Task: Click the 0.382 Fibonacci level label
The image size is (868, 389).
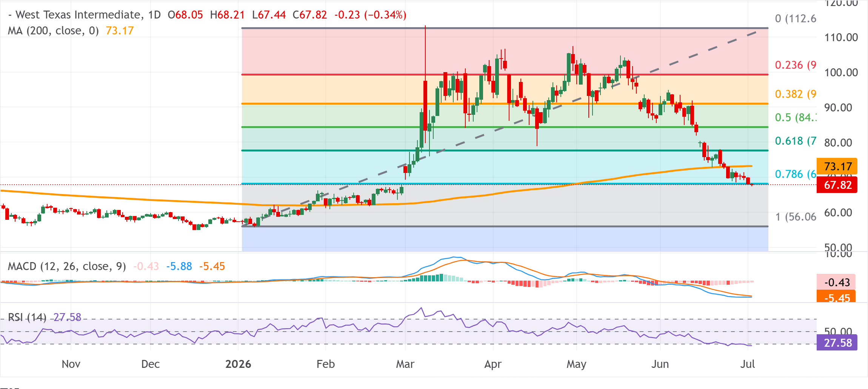Action: point(796,94)
